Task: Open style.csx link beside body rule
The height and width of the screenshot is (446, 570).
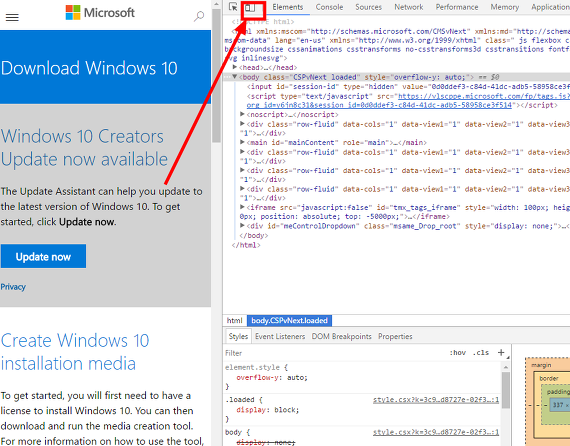Action: 436,432
